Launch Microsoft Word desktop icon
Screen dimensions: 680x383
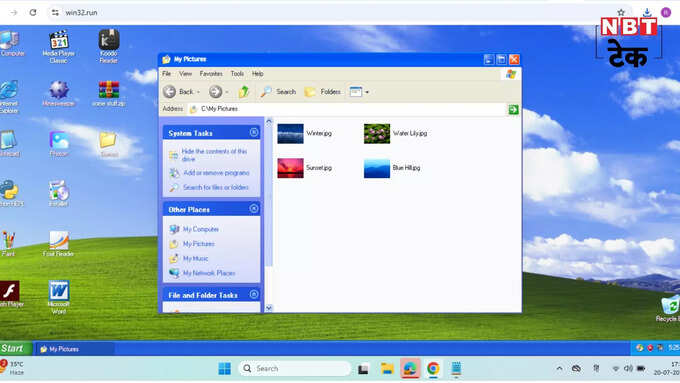tap(59, 297)
